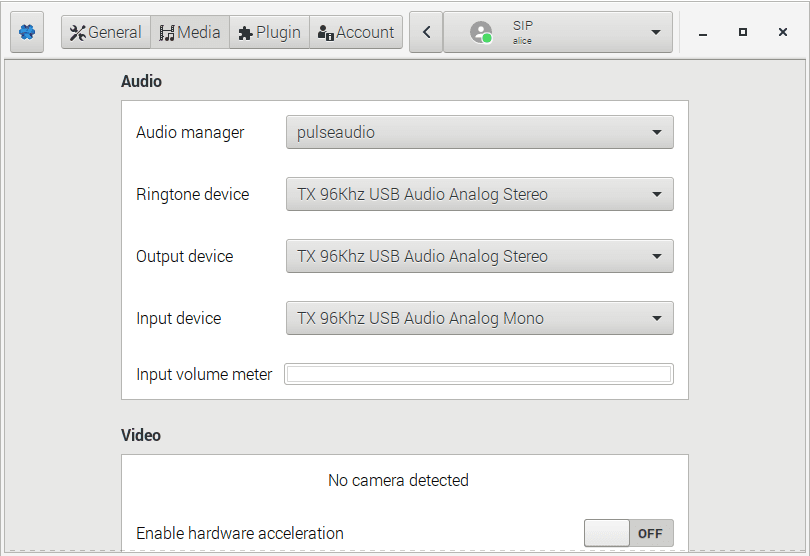Switch to the Media tab
Viewport: 810px width, 556px height.
(190, 32)
